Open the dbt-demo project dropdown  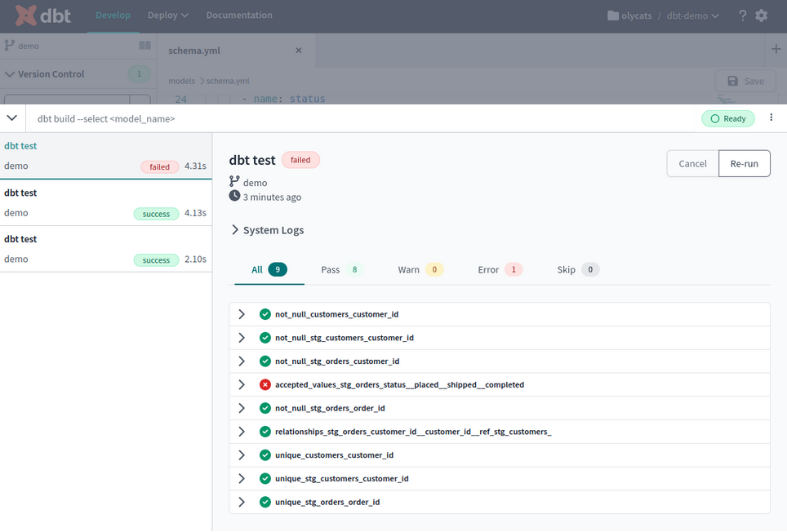pos(692,16)
